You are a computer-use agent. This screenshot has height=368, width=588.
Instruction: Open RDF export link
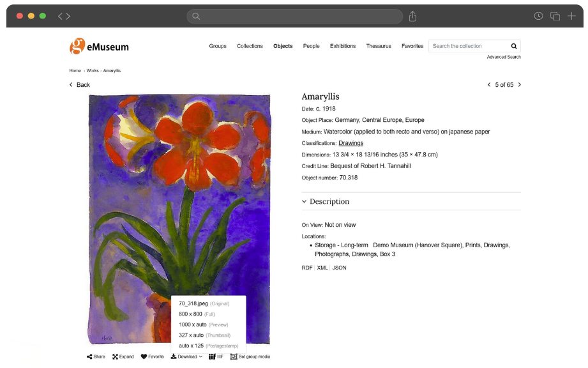click(306, 268)
